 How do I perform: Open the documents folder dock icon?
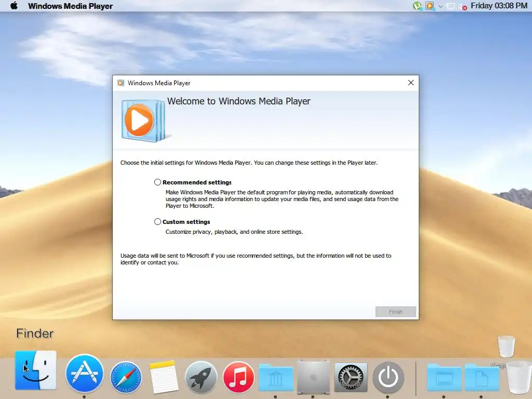482,378
